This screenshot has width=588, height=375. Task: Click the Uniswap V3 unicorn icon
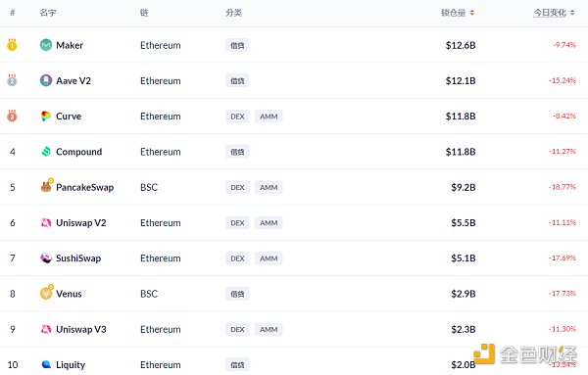pos(46,329)
